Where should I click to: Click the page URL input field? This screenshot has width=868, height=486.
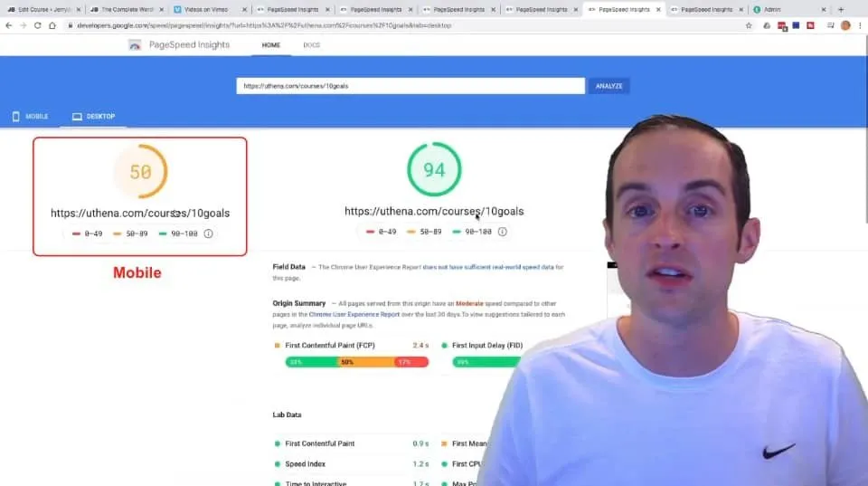coord(410,86)
